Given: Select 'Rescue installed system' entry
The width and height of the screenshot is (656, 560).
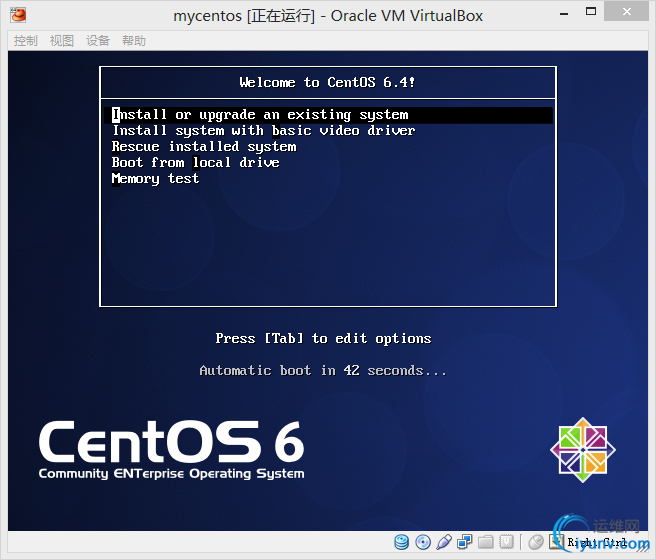Looking at the screenshot, I should (x=204, y=146).
